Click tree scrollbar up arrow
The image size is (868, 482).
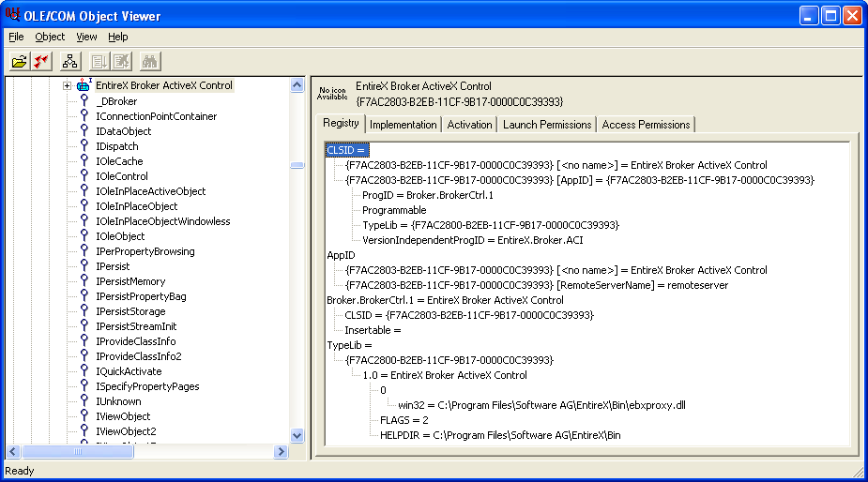(297, 85)
